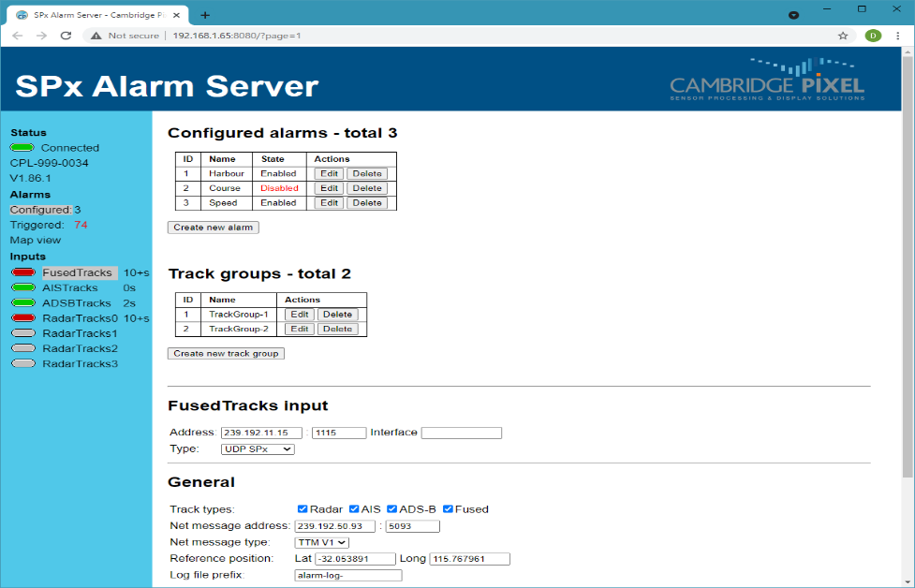Delete the Speed alarm

tap(367, 202)
